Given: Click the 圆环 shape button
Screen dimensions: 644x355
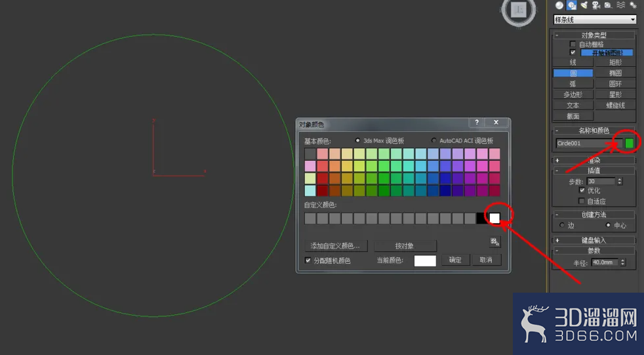Looking at the screenshot, I should click(x=615, y=84).
